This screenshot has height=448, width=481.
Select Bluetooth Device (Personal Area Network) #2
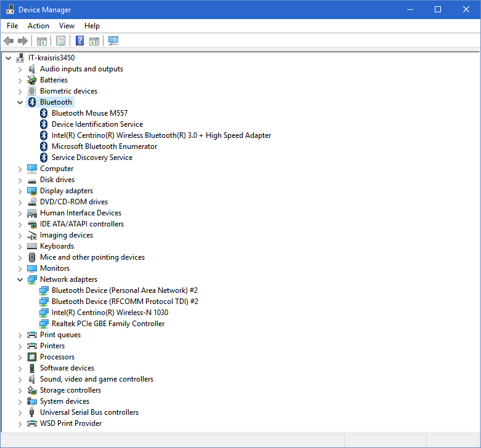coord(124,290)
